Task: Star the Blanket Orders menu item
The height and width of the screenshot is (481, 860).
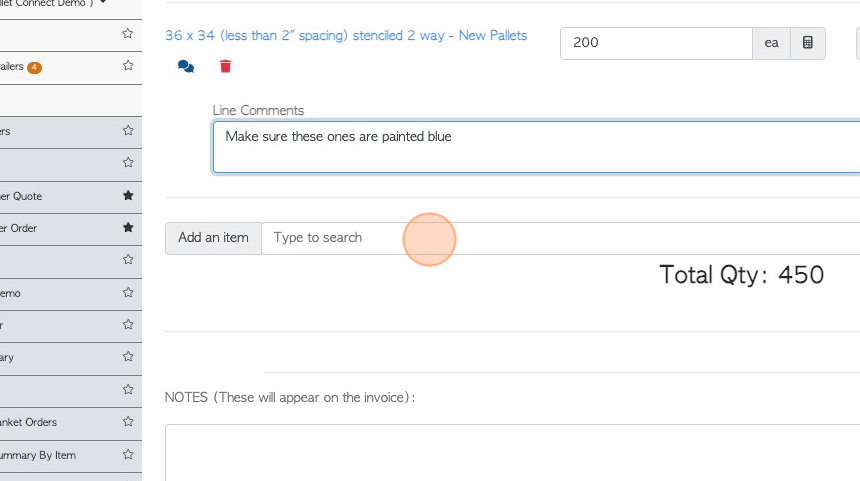Action: (x=128, y=422)
